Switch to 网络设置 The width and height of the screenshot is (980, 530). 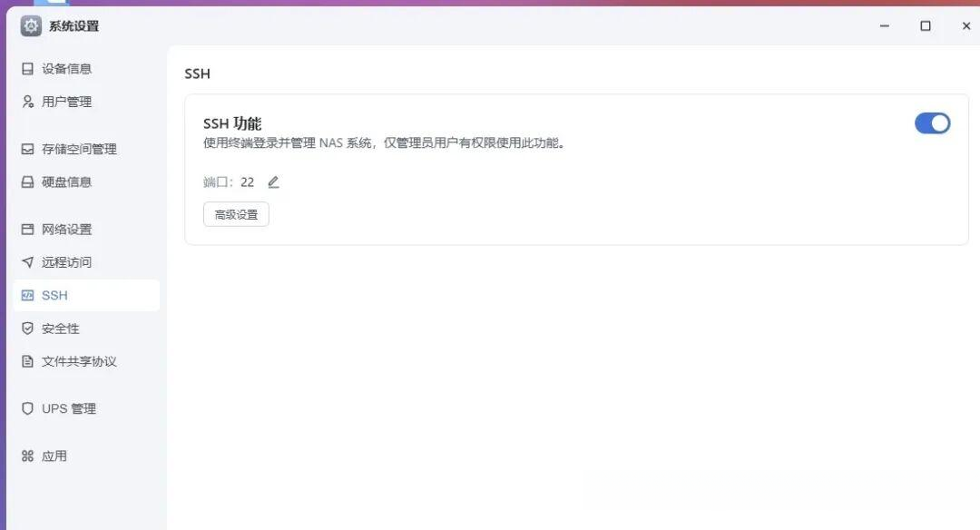67,230
